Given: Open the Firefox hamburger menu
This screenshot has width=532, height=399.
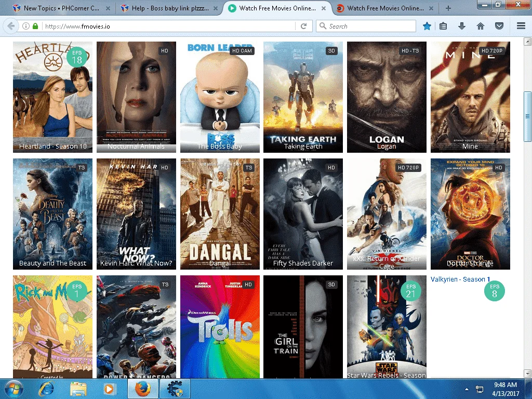Looking at the screenshot, I should pos(521,26).
